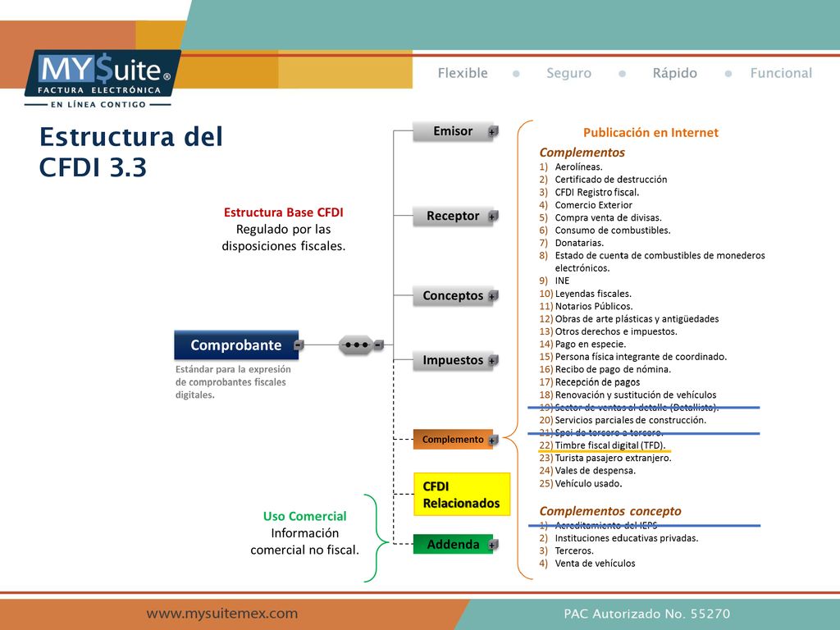Collapse the Comprobante node minus icon
Viewport: 840px width, 630px height.
click(x=299, y=345)
